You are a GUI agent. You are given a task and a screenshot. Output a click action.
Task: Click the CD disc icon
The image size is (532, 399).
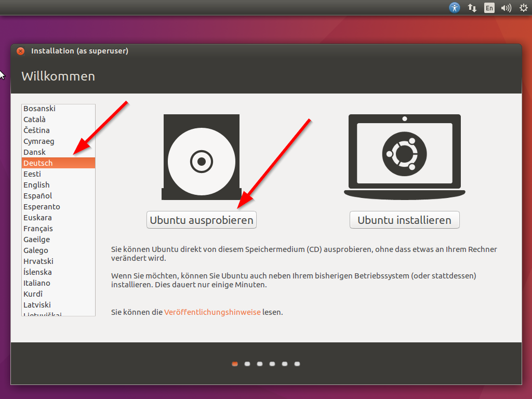pos(202,157)
